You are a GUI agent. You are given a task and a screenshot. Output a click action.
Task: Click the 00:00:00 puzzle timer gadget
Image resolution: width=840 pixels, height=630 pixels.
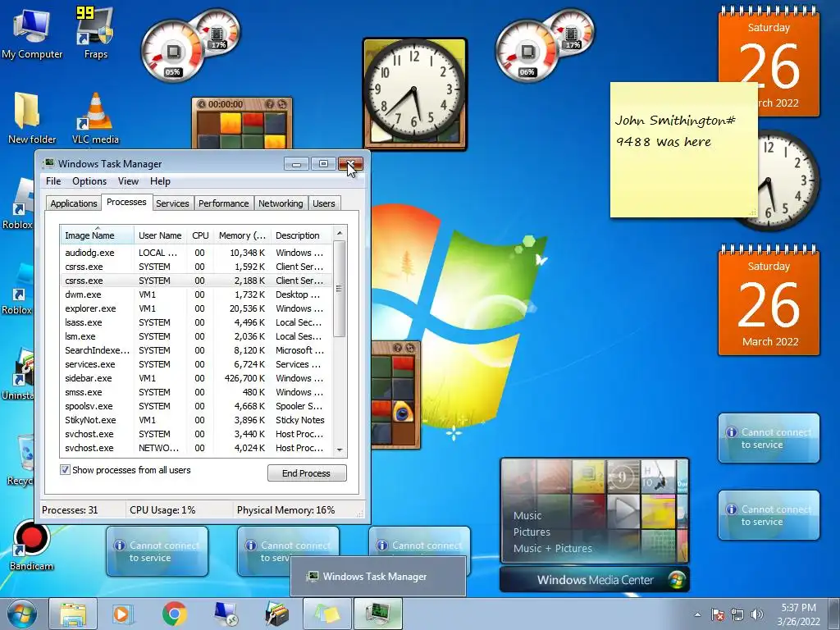(x=242, y=122)
